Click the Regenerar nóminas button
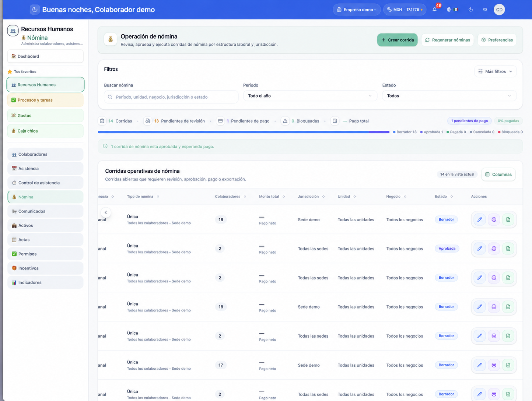532x401 pixels. click(448, 40)
